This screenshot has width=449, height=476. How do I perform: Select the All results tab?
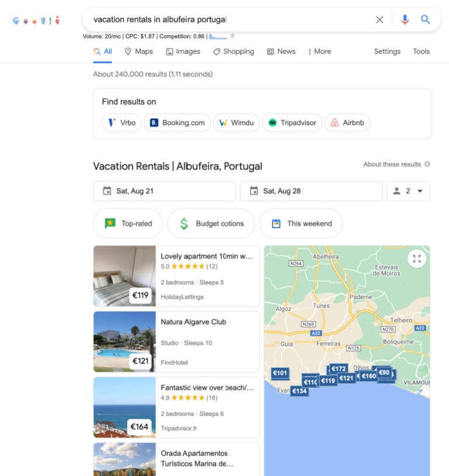click(103, 51)
